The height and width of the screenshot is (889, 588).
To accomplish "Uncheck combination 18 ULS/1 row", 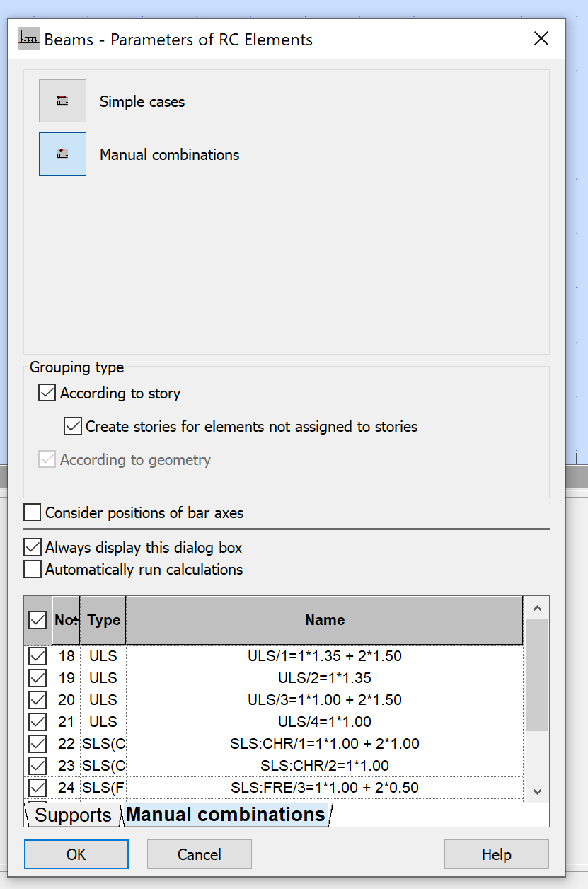I will click(38, 656).
